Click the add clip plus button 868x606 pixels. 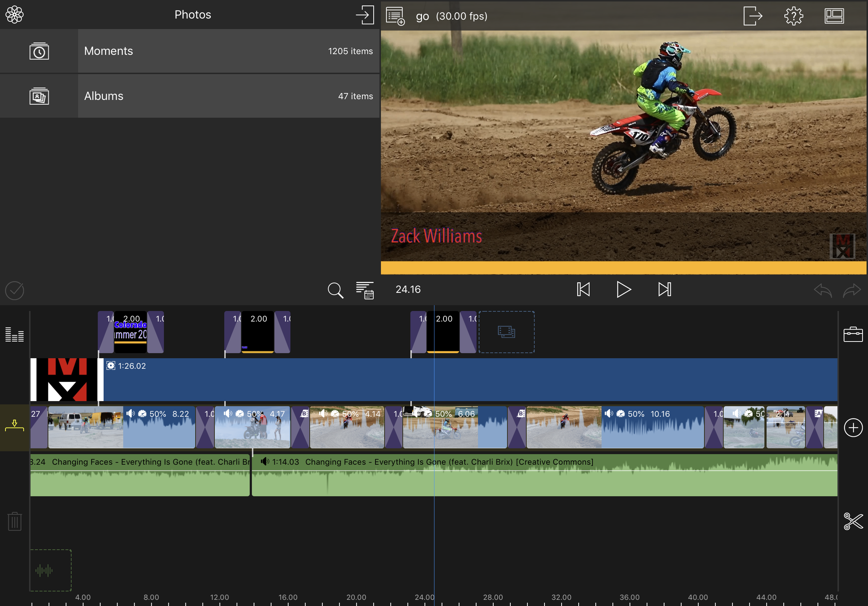pos(853,428)
